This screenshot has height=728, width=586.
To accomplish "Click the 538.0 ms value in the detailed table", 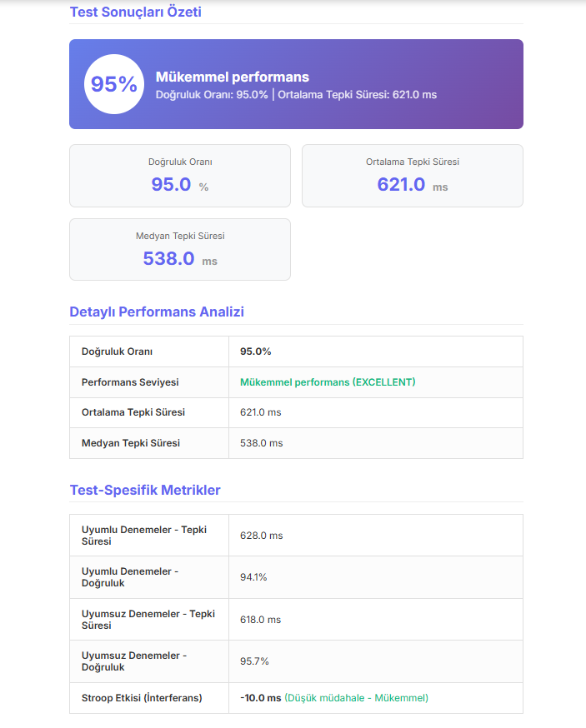I will [261, 443].
